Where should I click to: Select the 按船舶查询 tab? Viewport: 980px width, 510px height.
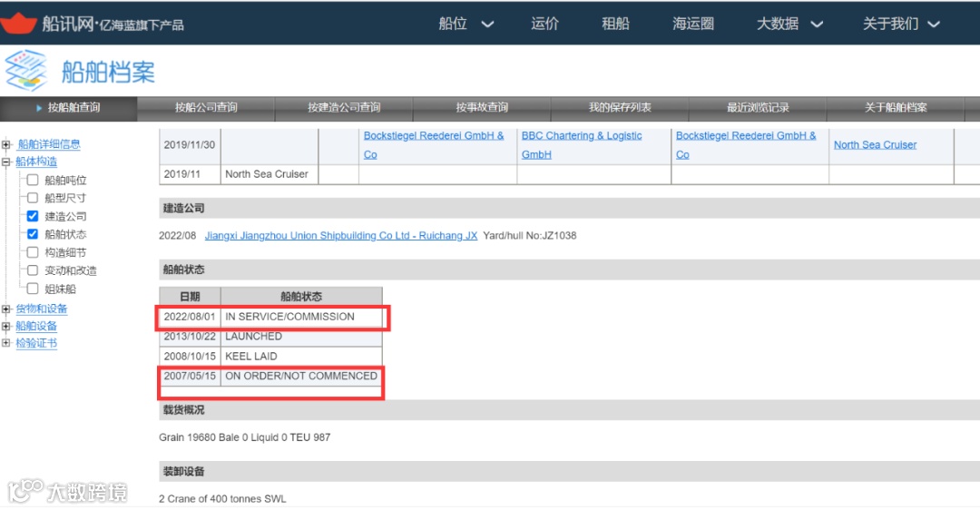(x=69, y=107)
